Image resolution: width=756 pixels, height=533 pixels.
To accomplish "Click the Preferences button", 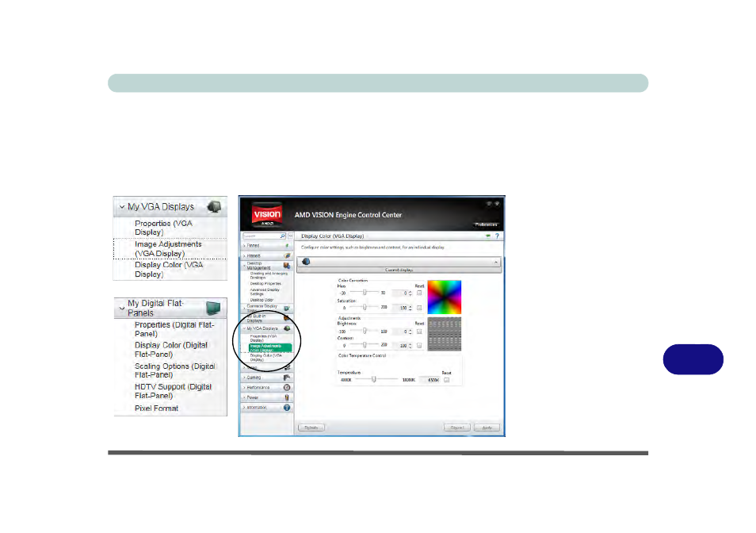I will (486, 224).
